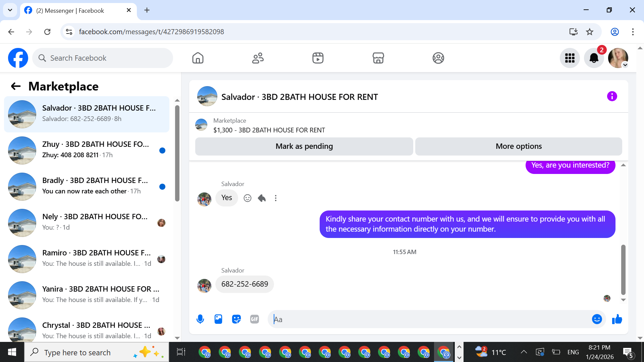Open the Facebook apps grid menu
The image size is (644, 362).
(570, 58)
